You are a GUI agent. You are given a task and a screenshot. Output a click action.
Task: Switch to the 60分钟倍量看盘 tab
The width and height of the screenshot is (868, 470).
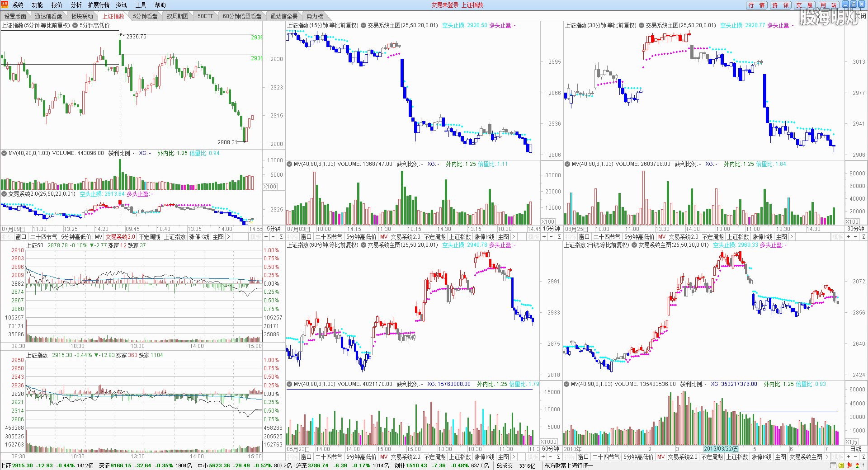point(242,16)
